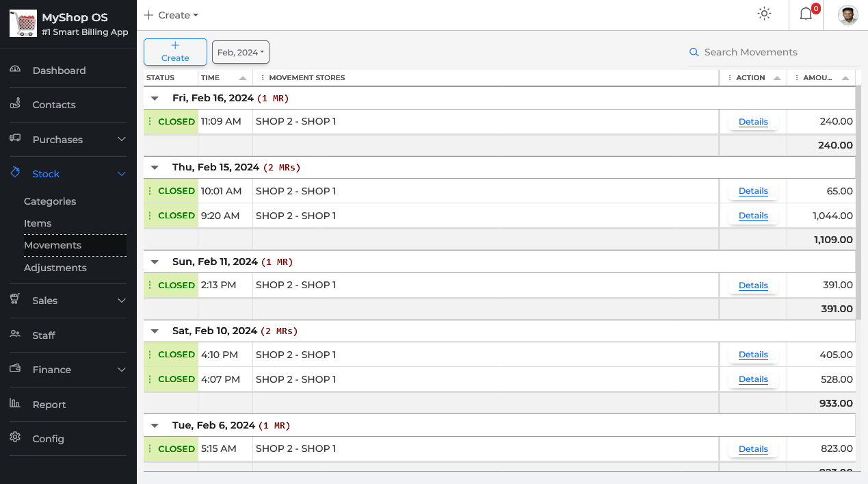Screen dimensions: 868x484
Task: Click the three-dot handle on 11:09 AM row
Action: click(x=150, y=122)
